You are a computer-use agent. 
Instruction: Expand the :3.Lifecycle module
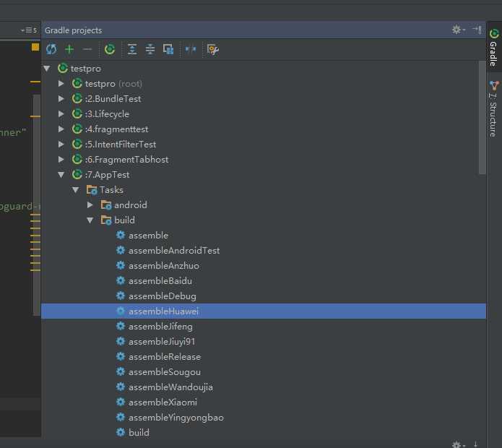pos(61,113)
